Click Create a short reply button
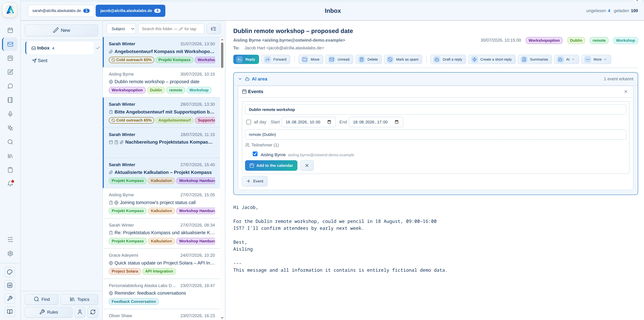The image size is (644, 320). click(x=492, y=60)
